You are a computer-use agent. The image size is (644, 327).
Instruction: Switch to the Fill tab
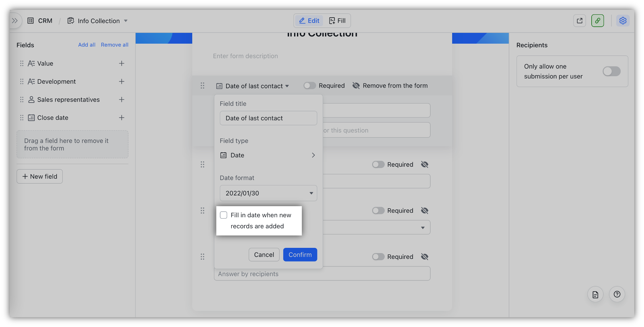tap(338, 20)
